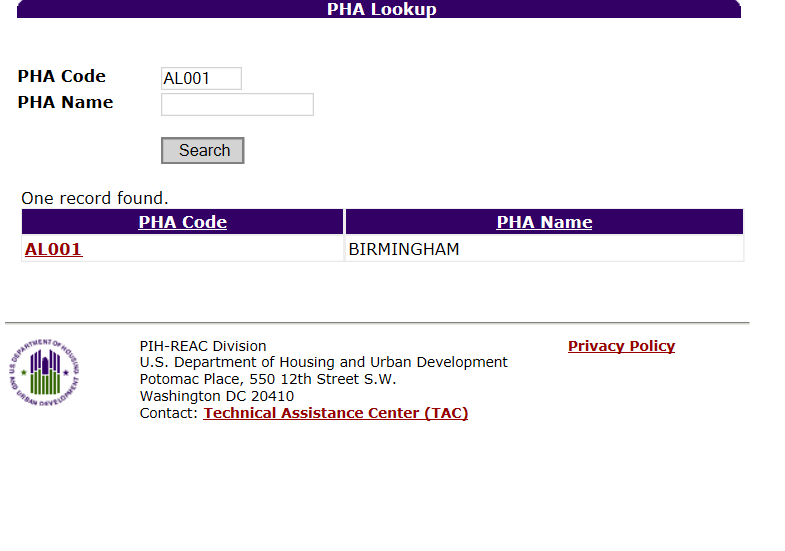Open the Privacy Policy link
This screenshot has width=785, height=551.
click(621, 346)
